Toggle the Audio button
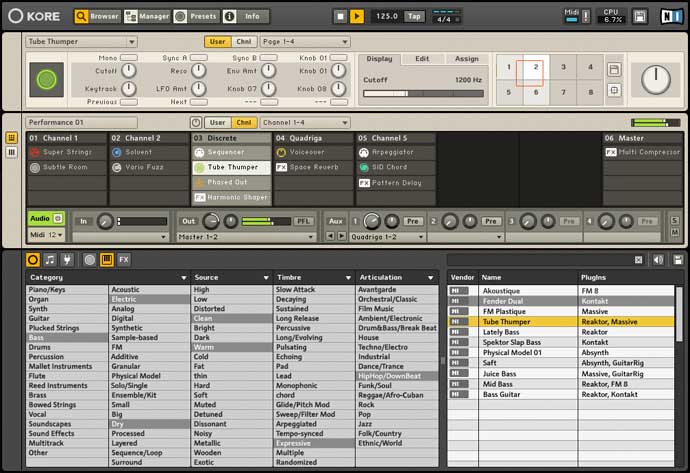Viewport: 690px width, 473px height. pyautogui.click(x=46, y=219)
